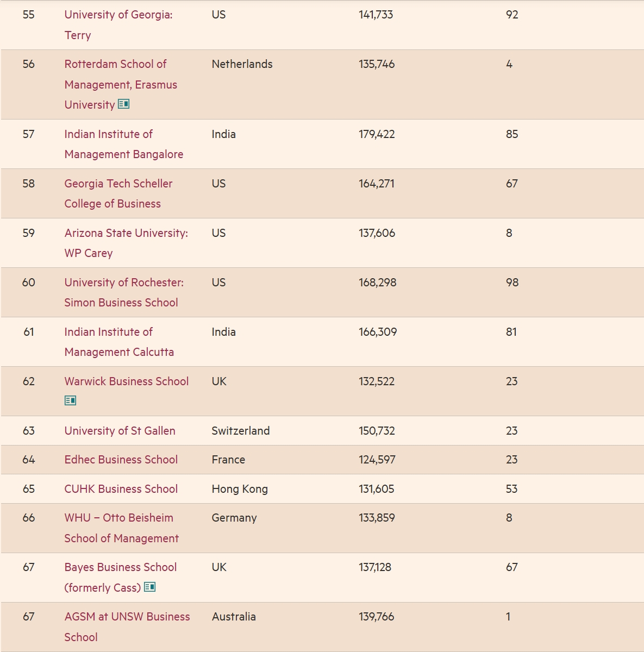Screen dimensions: 644x652
Task: Click 139,766 in the AGSM row
Action: 377,617
